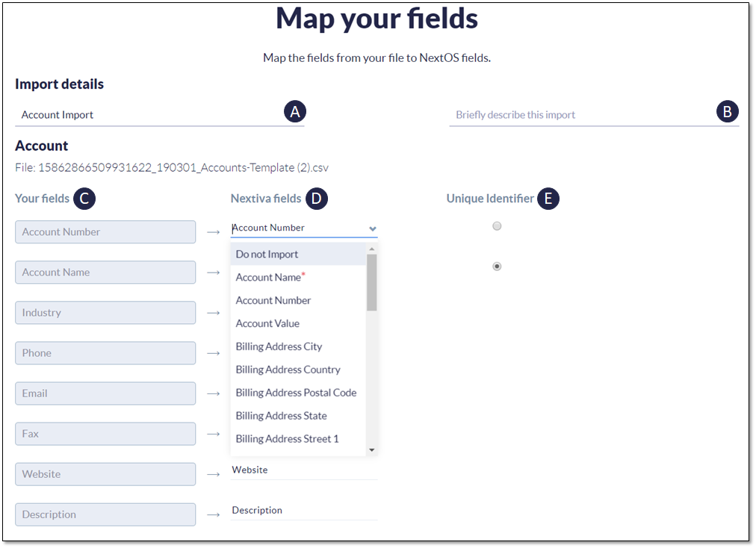Click the circled D badge beside Nextiva fields
This screenshot has width=756, height=548.
(317, 199)
